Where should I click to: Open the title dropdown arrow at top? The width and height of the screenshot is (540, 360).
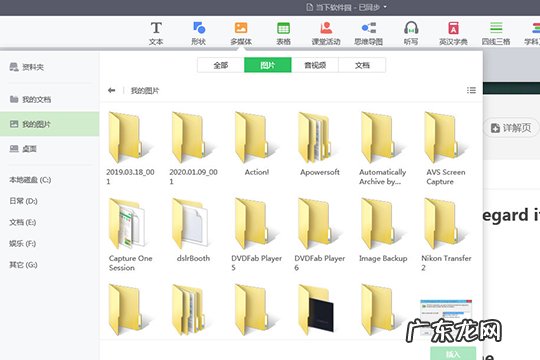[385, 7]
